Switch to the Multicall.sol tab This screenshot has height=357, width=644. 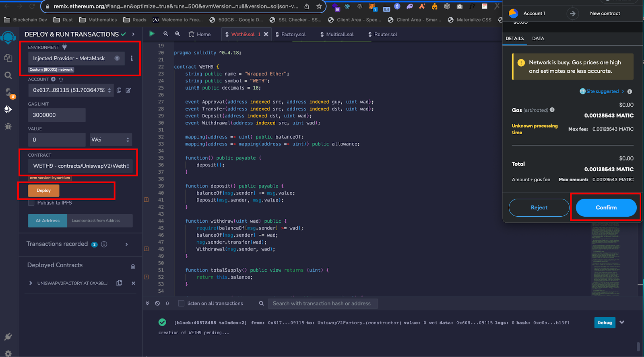tap(337, 34)
